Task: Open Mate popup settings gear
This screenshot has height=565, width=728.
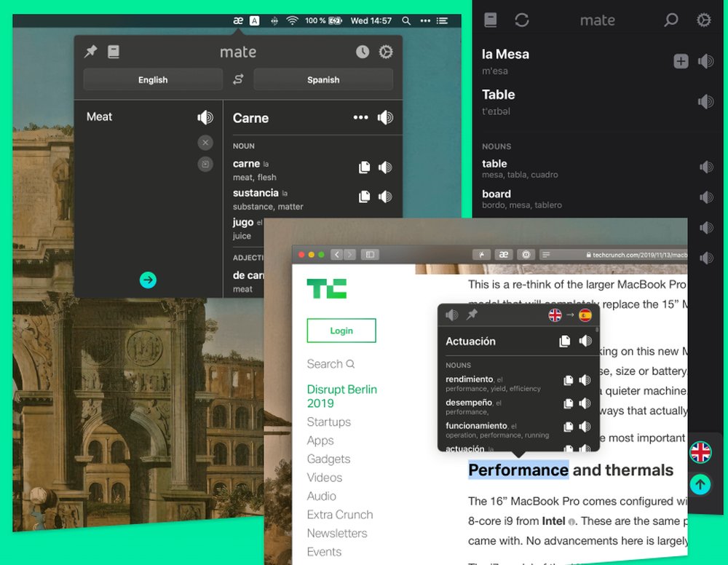Action: pos(386,52)
